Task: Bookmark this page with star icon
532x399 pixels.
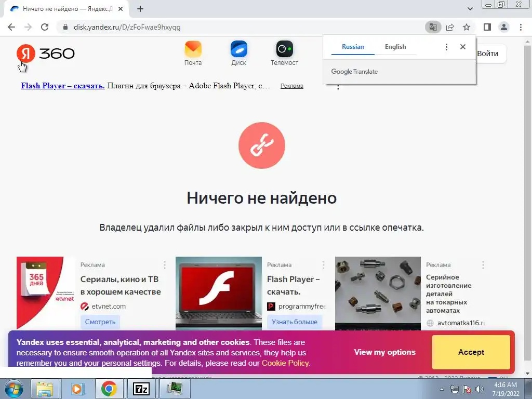Action: coord(467,27)
